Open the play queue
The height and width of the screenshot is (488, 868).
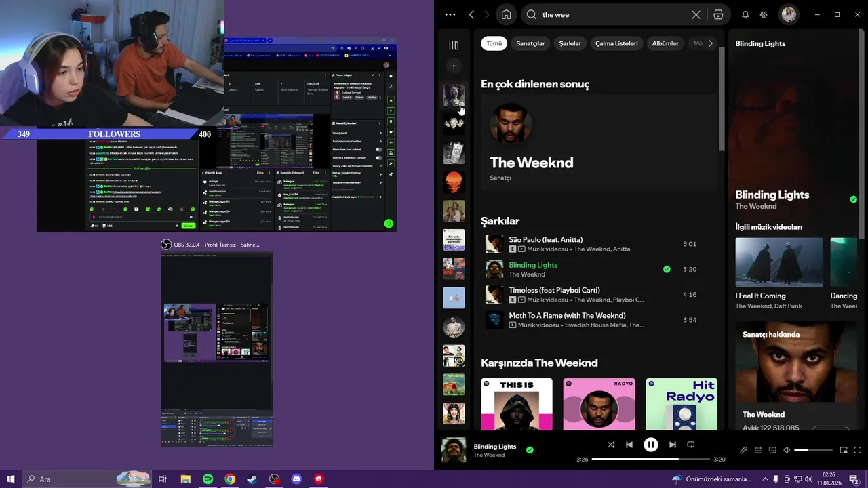(758, 450)
